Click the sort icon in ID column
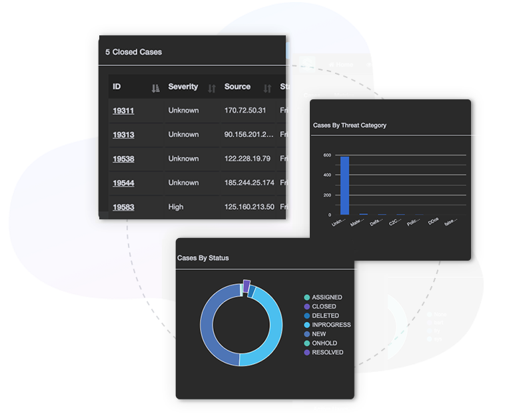Viewport: 521px width, 420px height. (x=155, y=88)
